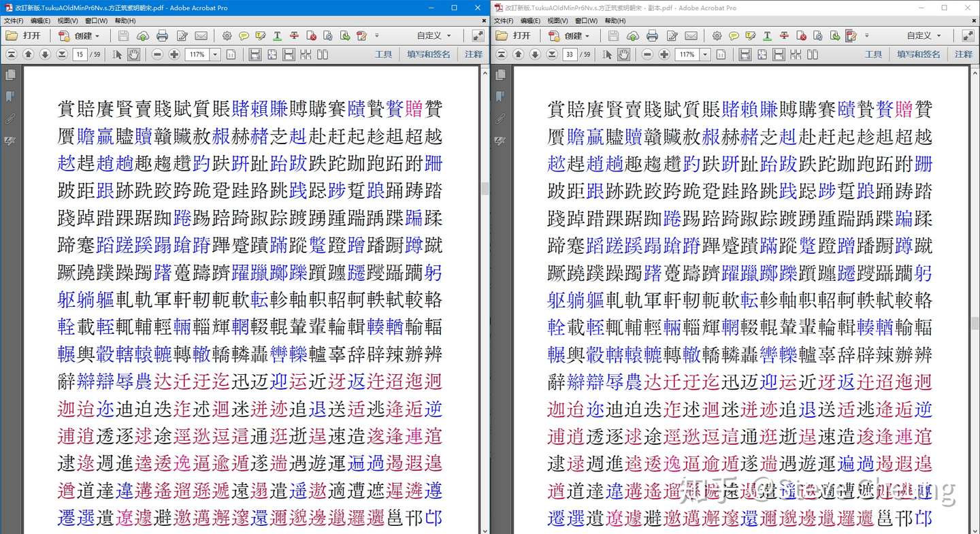Toggle read mode expand icon in right window

pyautogui.click(x=968, y=36)
